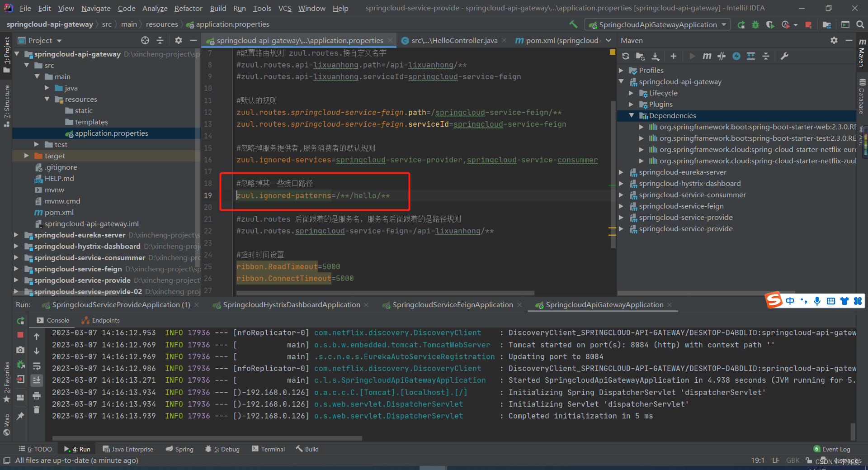Add a Maven project with the plus icon
The image size is (868, 470).
point(674,56)
